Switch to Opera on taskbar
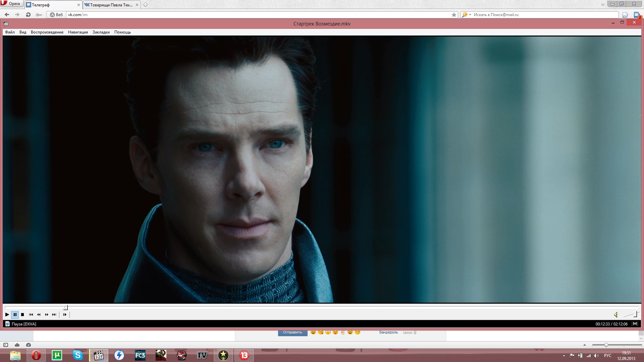Screen dimensions: 644x362 [36, 355]
